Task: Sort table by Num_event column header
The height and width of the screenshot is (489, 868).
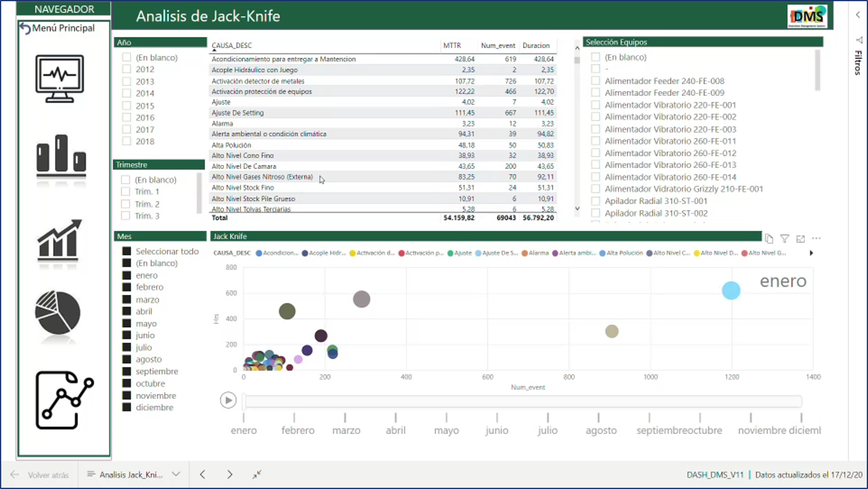Action: 498,46
